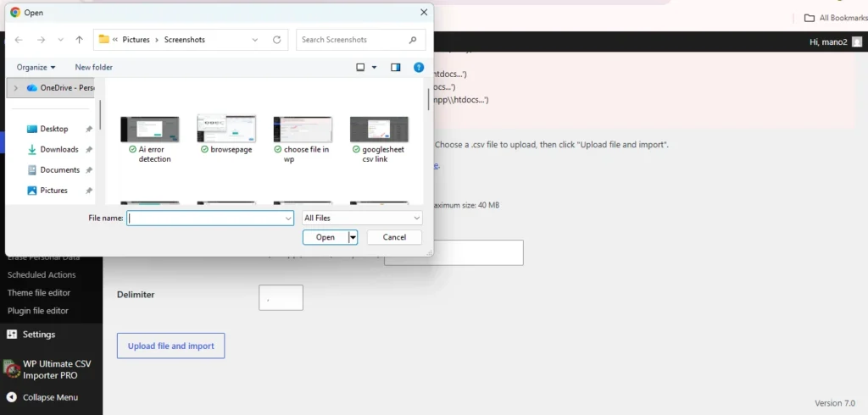868x415 pixels.
Task: Go back in the Open dialog
Action: pyautogui.click(x=19, y=40)
